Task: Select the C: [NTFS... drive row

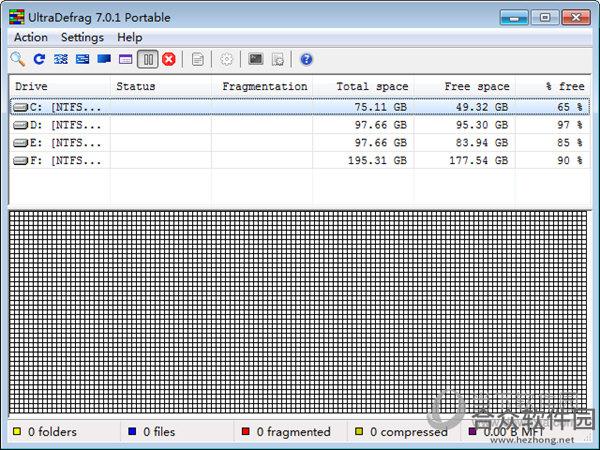Action: [300, 107]
